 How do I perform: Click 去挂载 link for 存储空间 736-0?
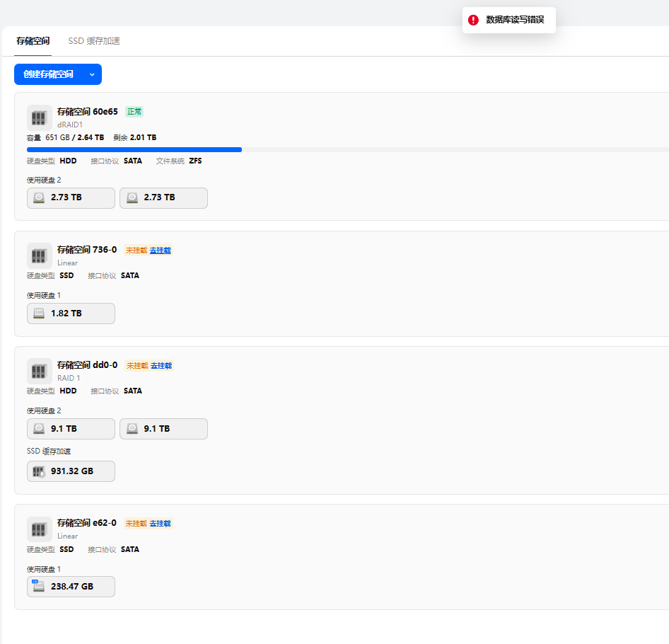coord(161,250)
